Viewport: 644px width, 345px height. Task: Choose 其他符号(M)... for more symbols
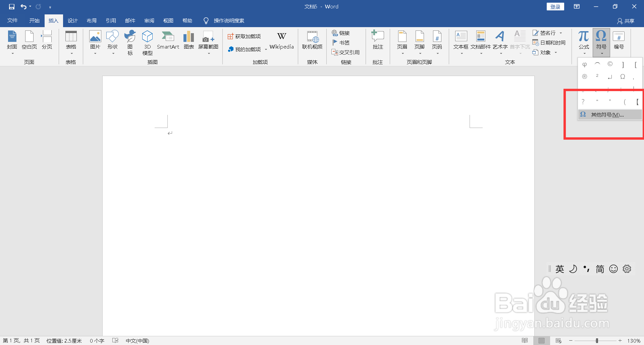pos(610,115)
